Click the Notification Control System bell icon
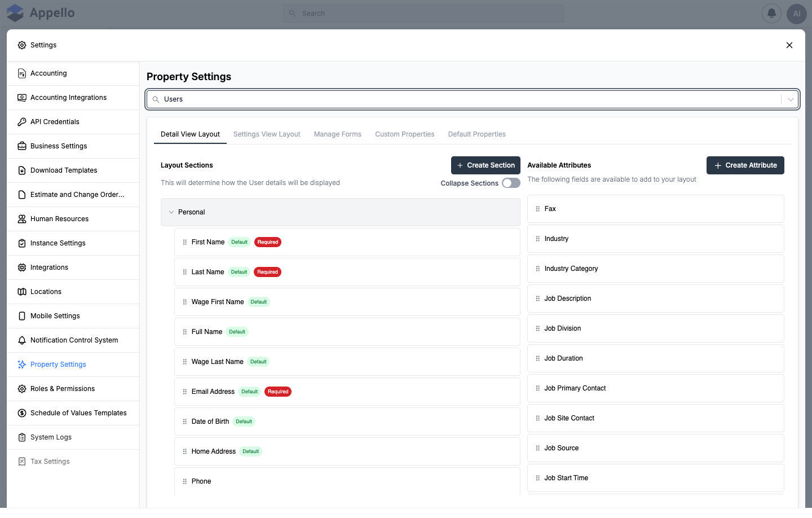Viewport: 812px width, 518px height. click(22, 340)
